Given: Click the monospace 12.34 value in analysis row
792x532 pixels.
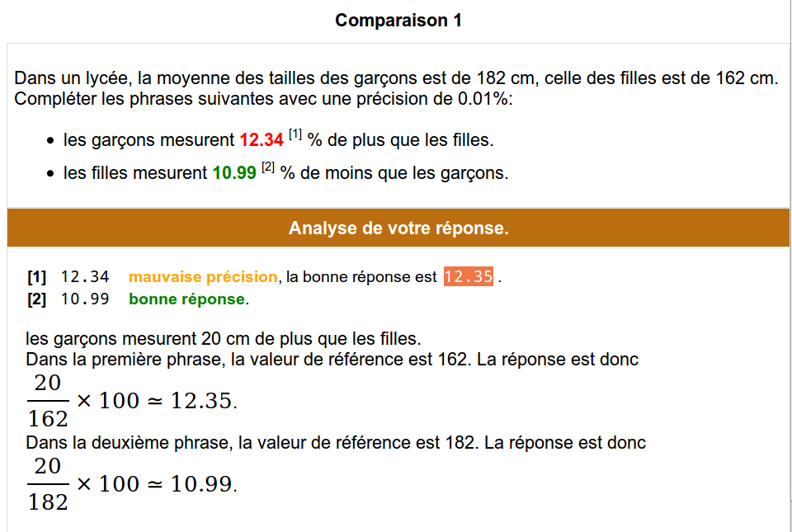Looking at the screenshot, I should point(85,276).
